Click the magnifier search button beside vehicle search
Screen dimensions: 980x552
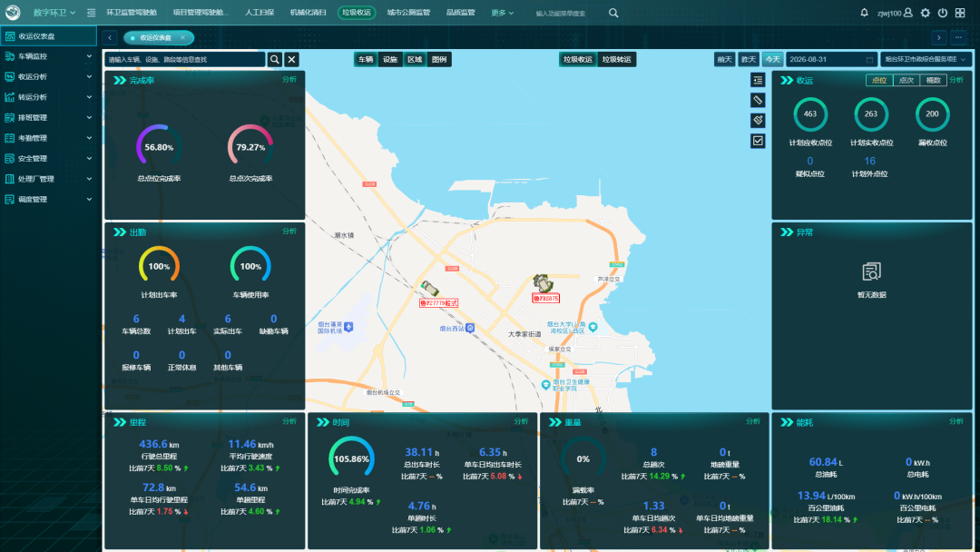click(274, 59)
